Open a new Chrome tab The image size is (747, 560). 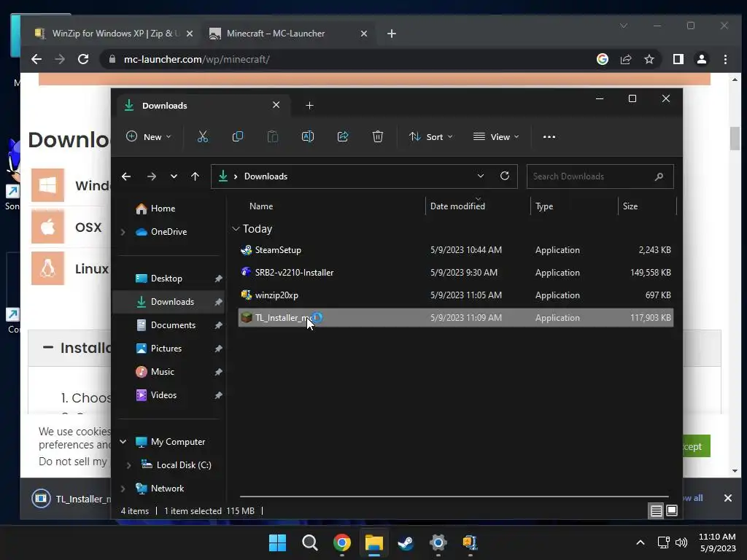click(392, 34)
